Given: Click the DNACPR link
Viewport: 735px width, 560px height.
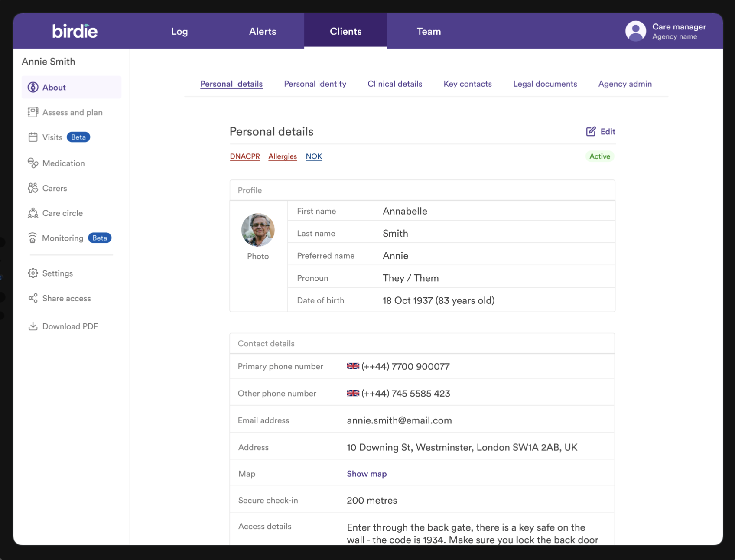Looking at the screenshot, I should coord(245,156).
